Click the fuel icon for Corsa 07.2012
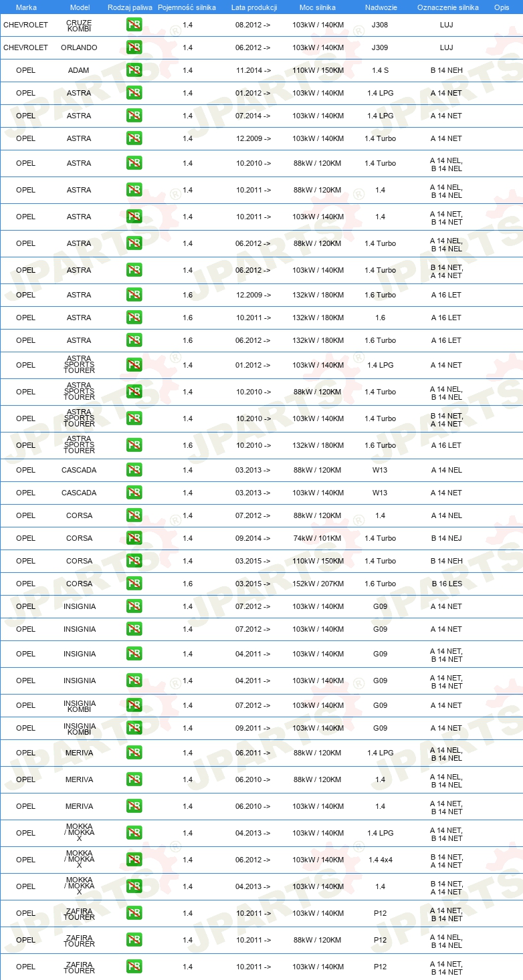 (x=134, y=515)
